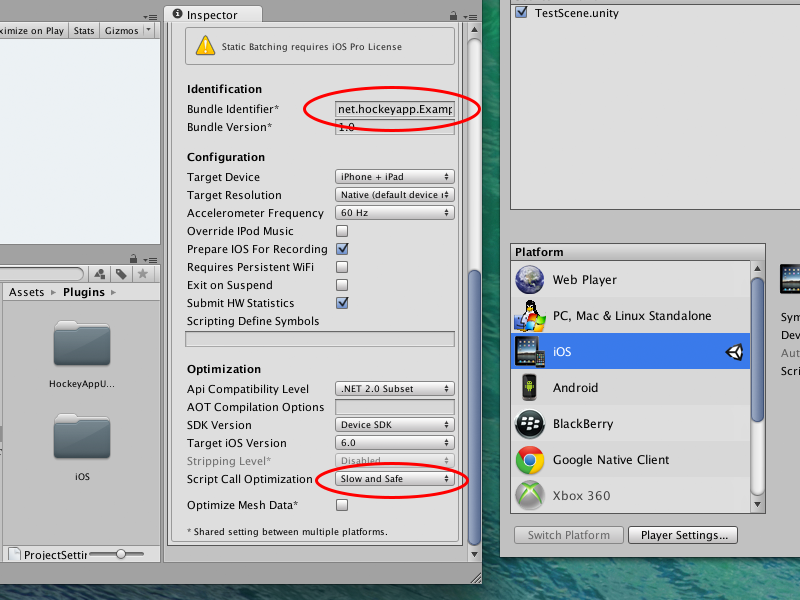Click the Switch Platform button

coord(568,535)
